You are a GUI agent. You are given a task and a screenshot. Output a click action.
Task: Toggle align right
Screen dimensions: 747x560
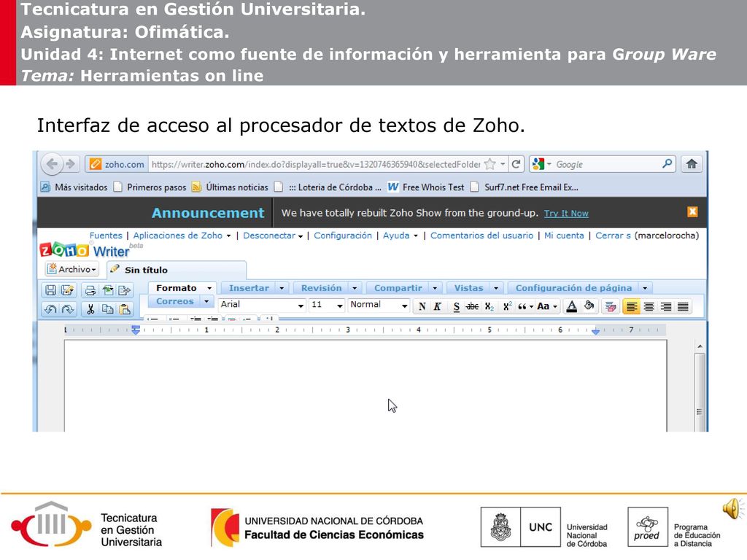[x=666, y=307]
